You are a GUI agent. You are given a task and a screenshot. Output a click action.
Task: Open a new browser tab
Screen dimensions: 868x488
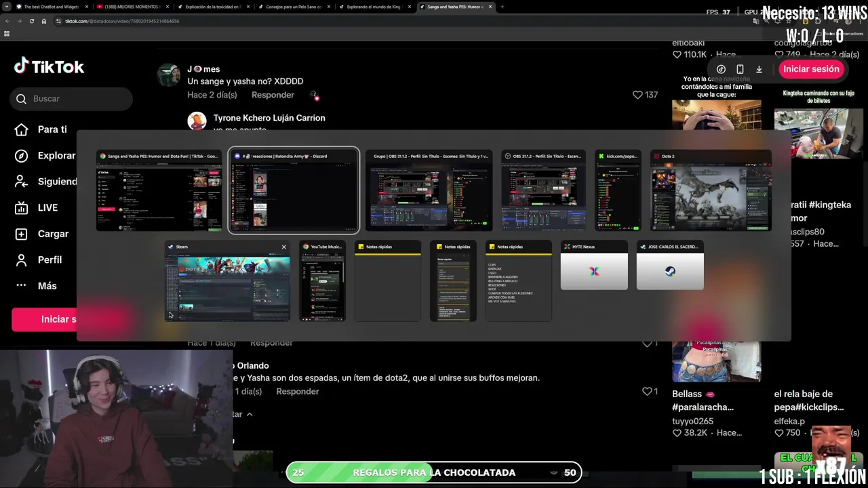pyautogui.click(x=502, y=7)
